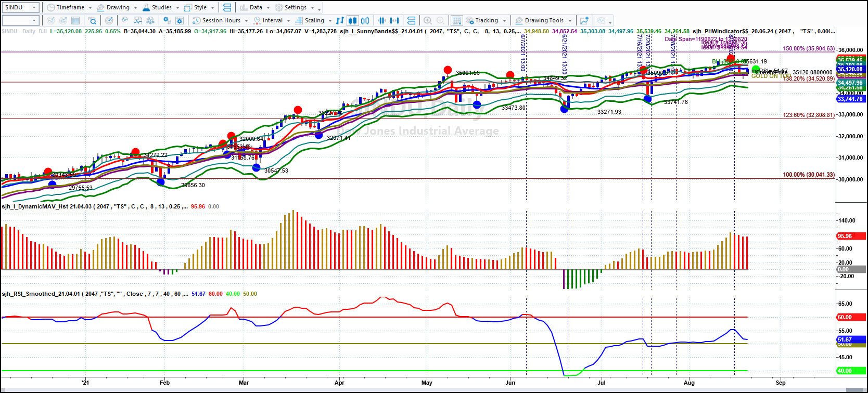Viewport: 868px width, 393px height.
Task: Select the hollow candlestick chart style icon
Action: pos(365,20)
